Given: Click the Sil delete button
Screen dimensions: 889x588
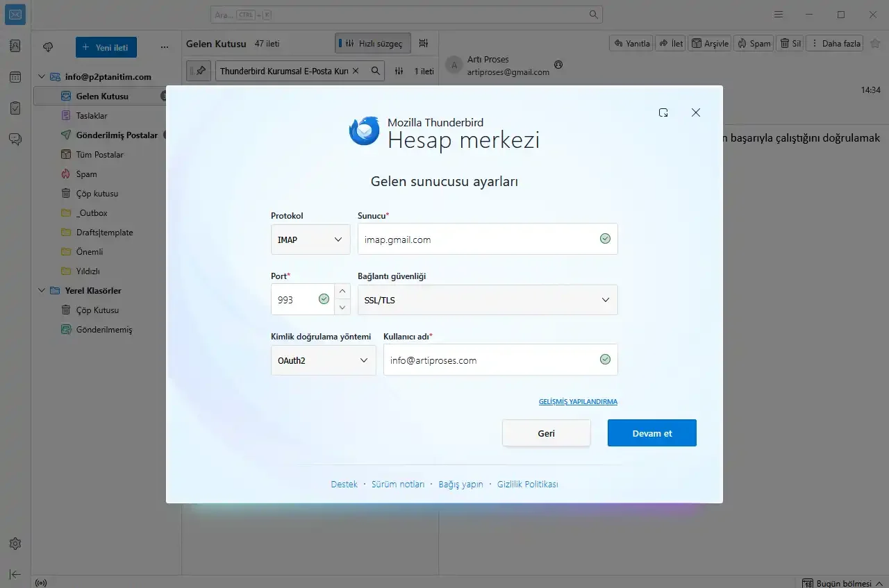Looking at the screenshot, I should click(x=790, y=43).
